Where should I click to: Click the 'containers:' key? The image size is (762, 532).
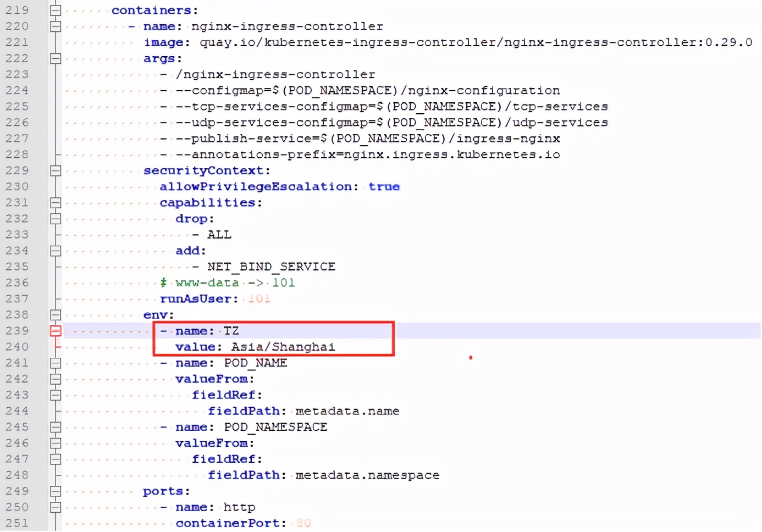[154, 10]
